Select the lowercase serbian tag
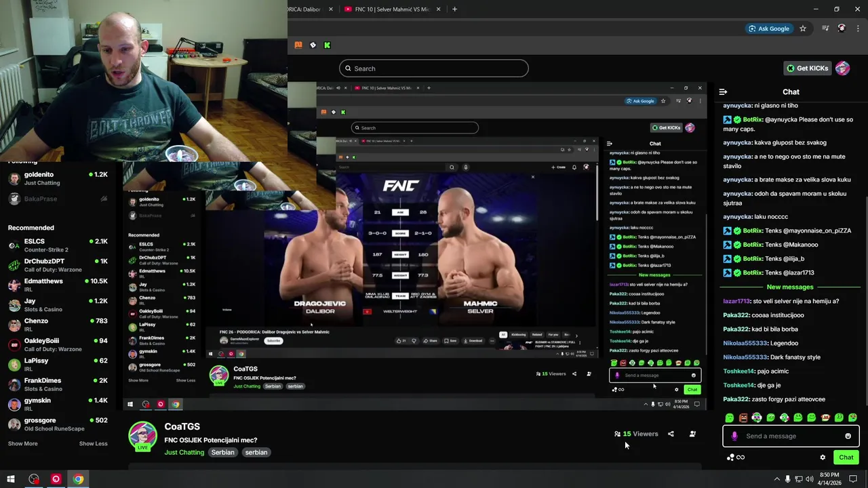 pyautogui.click(x=256, y=452)
